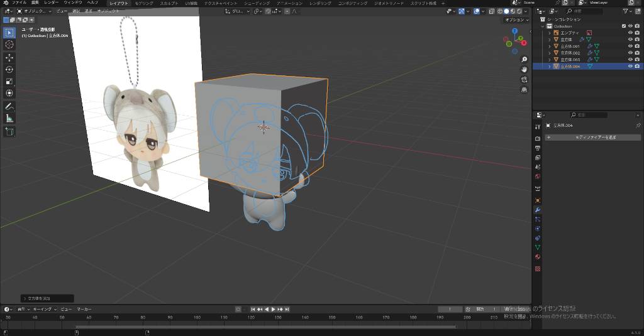
Task: Switch perspective/orthographic with the grid icon
Action: (x=524, y=90)
